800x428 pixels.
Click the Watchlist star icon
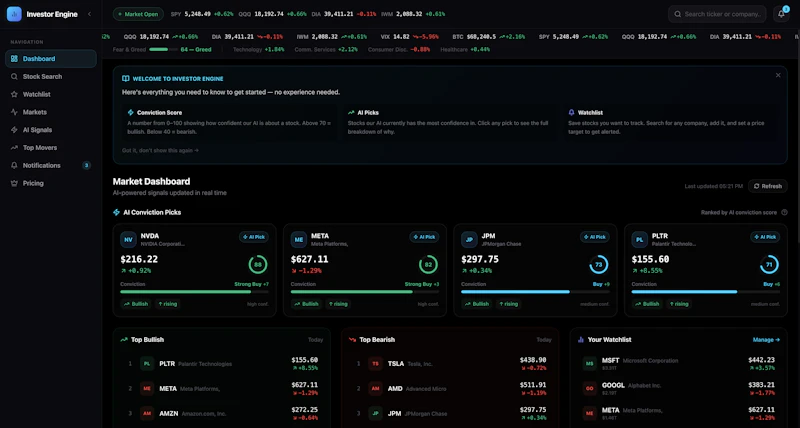point(14,94)
